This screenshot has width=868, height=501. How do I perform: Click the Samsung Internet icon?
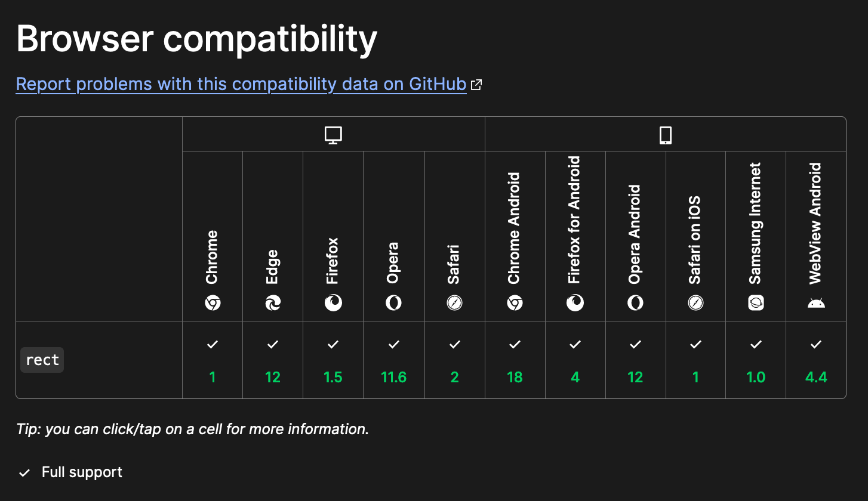756,303
